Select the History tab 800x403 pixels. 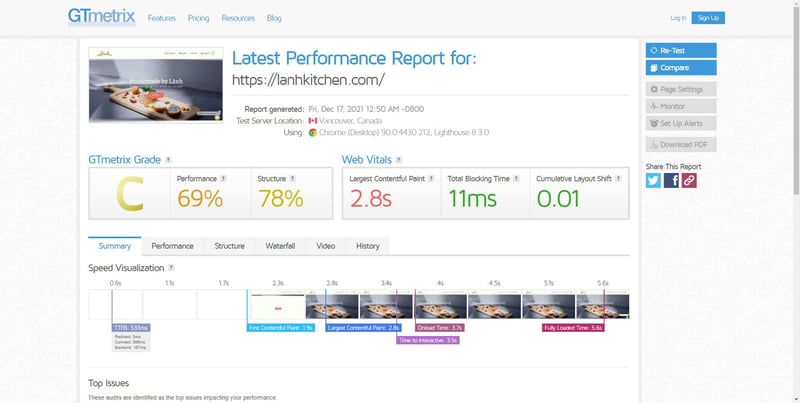tap(367, 245)
